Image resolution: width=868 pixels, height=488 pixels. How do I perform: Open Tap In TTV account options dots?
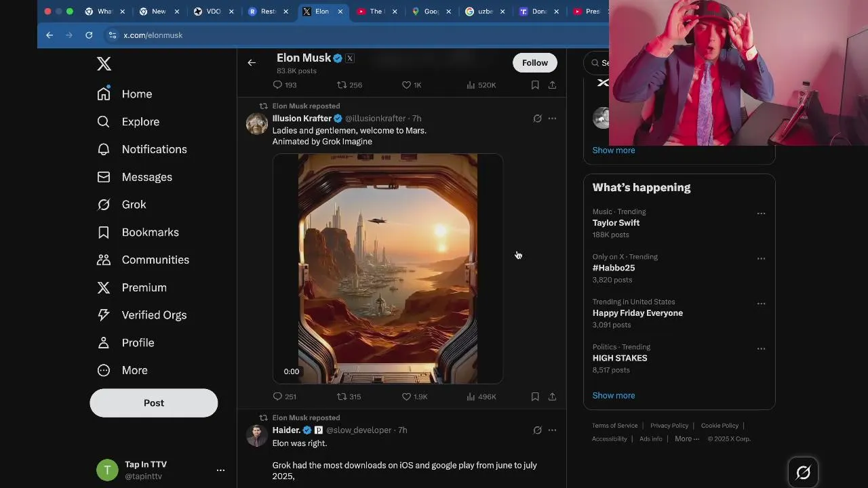[x=220, y=470]
